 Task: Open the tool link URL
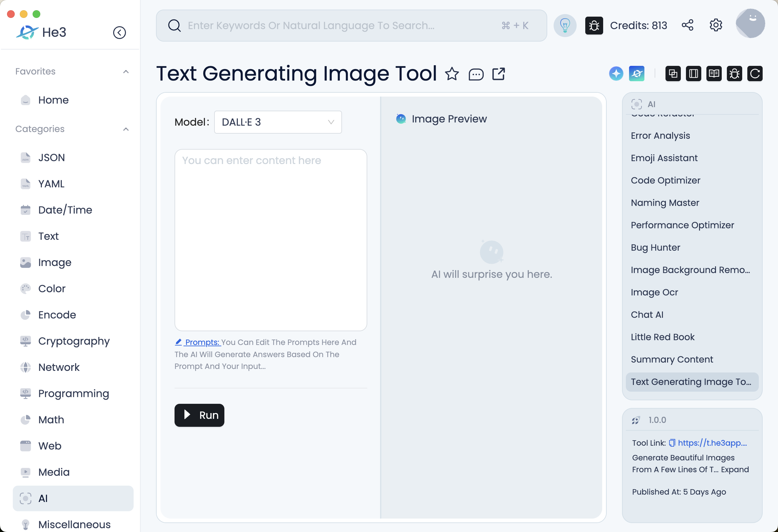[x=712, y=442]
